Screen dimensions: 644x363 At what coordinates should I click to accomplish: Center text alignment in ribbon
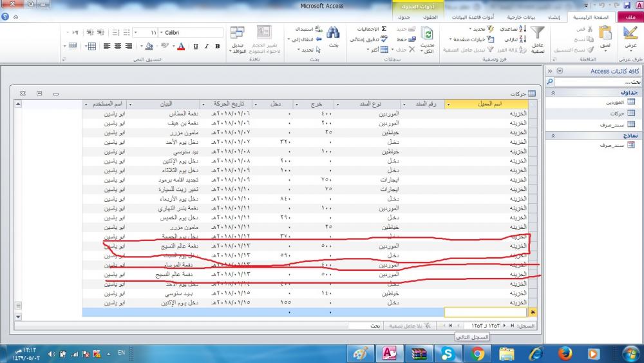(118, 46)
